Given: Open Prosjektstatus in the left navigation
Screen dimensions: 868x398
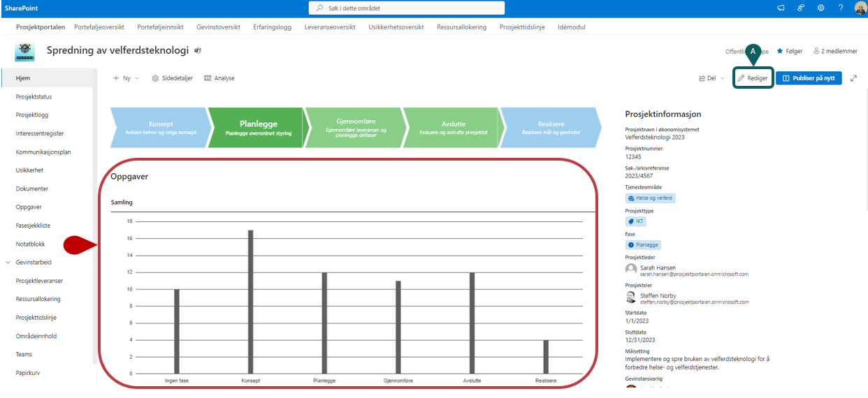Looking at the screenshot, I should click(34, 97).
